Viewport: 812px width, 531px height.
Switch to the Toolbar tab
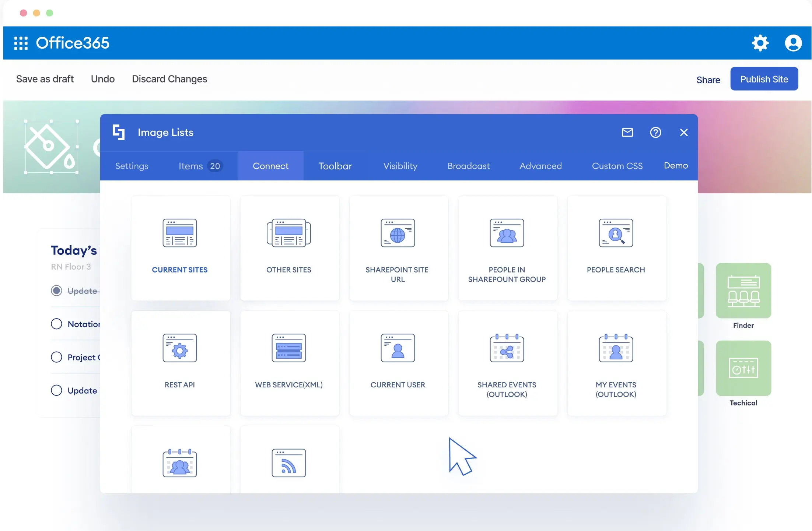pyautogui.click(x=335, y=166)
